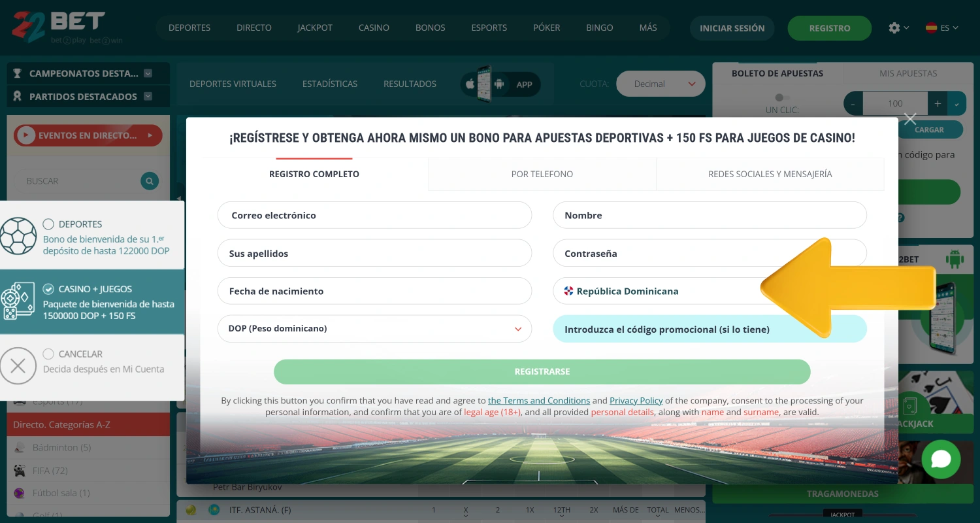Open the dropdown next to the stake plus button

[x=956, y=103]
